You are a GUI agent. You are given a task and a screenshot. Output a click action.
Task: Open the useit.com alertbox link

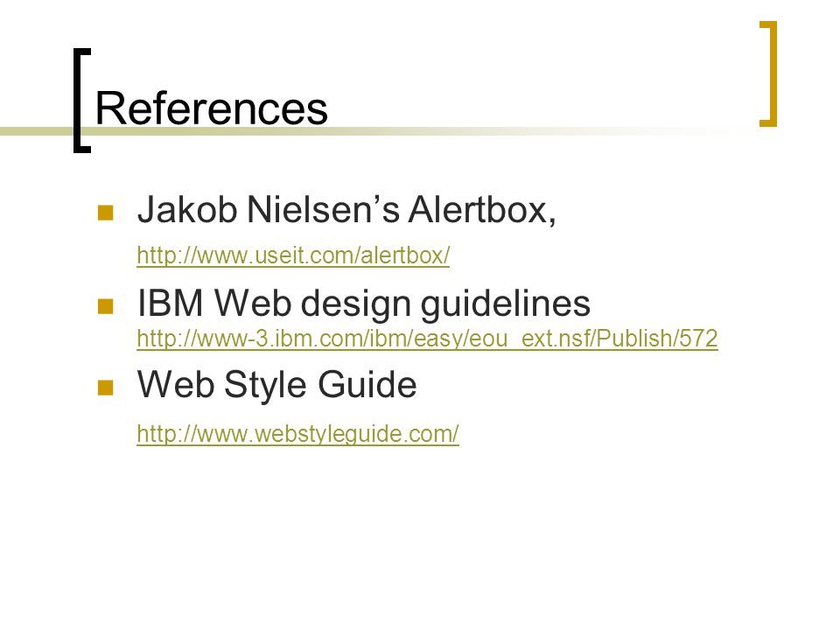click(x=293, y=255)
